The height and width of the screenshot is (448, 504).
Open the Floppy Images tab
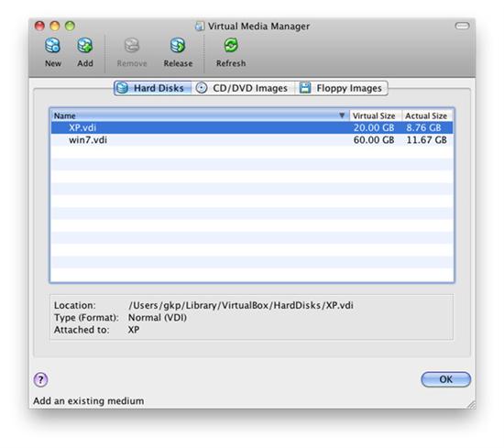342,88
